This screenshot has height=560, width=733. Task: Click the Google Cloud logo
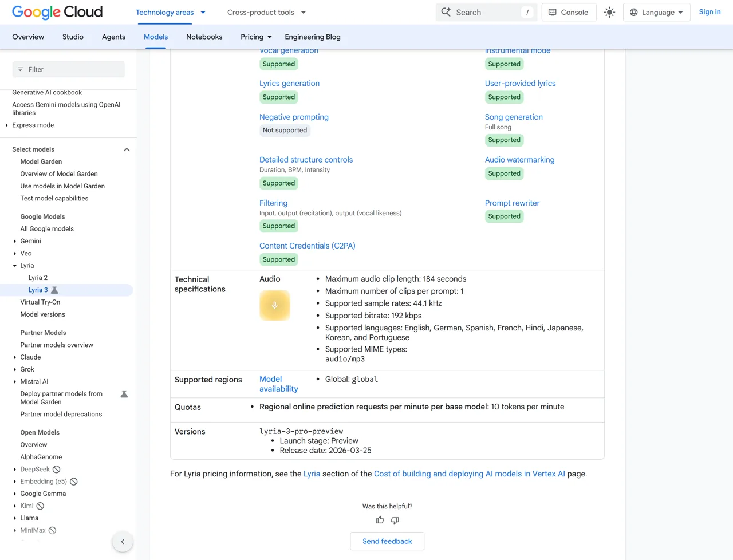click(x=57, y=12)
